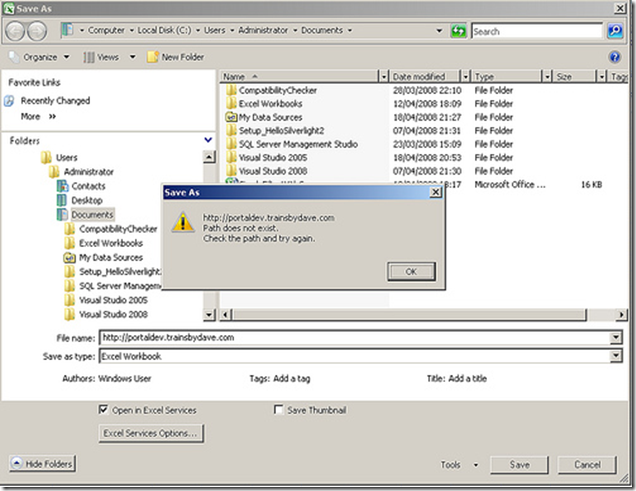This screenshot has width=636, height=491.
Task: Click the Hide Folders button
Action: tap(43, 463)
